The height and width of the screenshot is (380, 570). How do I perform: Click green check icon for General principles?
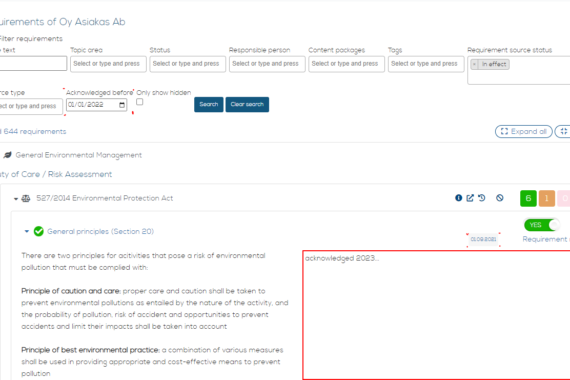click(x=39, y=231)
